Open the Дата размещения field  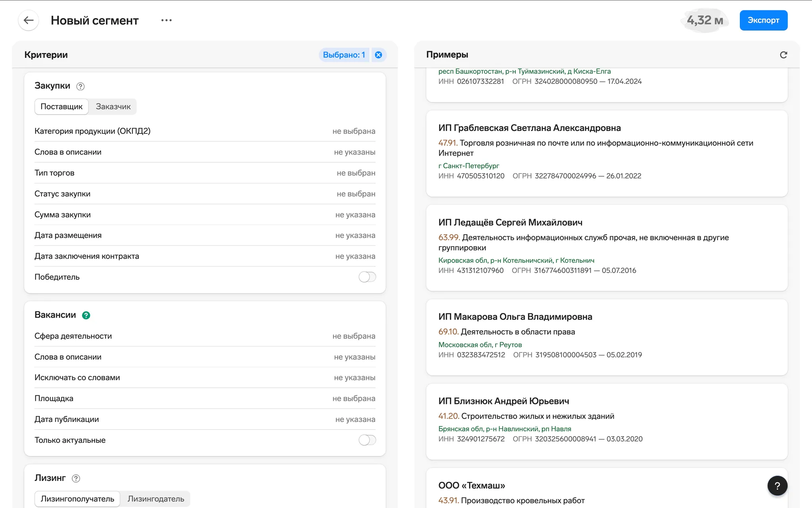(205, 235)
